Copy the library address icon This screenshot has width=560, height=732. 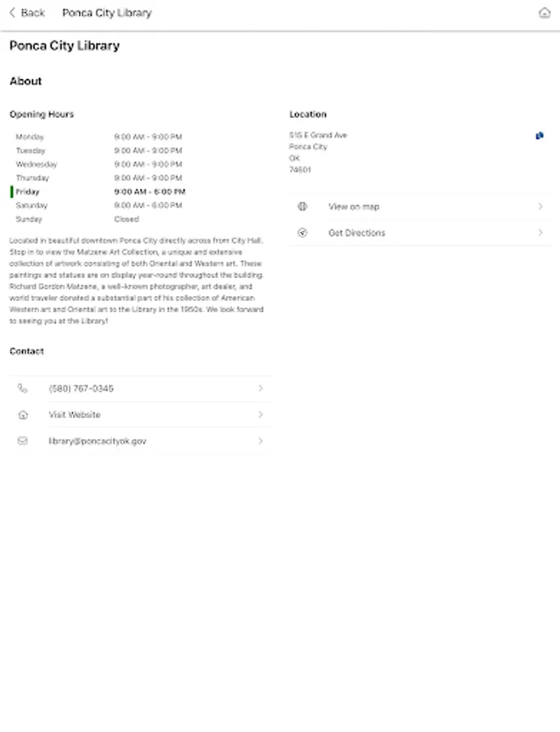[540, 135]
